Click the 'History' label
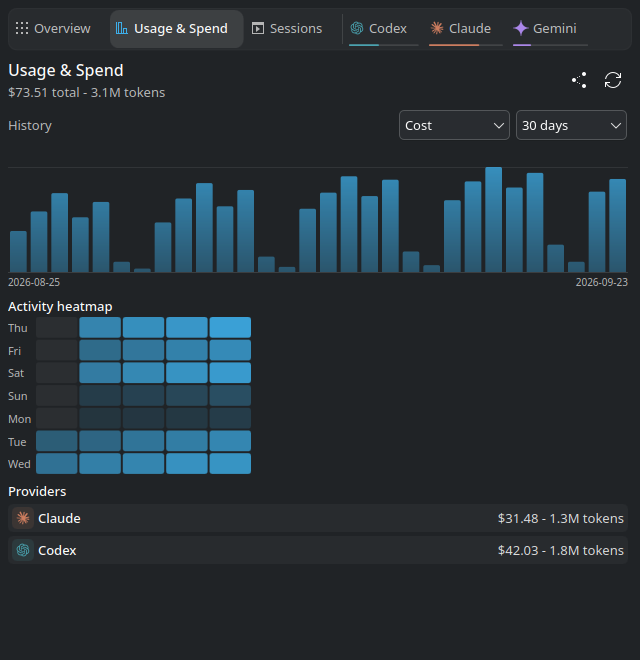The height and width of the screenshot is (660, 640). pos(30,125)
